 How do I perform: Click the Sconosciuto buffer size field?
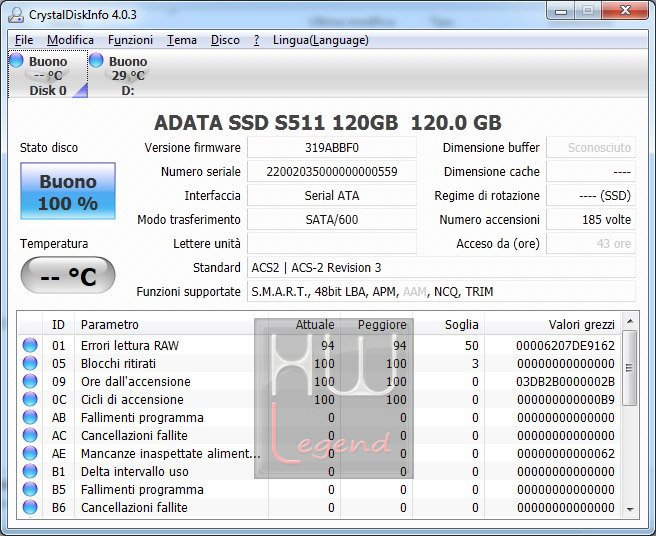pyautogui.click(x=591, y=148)
